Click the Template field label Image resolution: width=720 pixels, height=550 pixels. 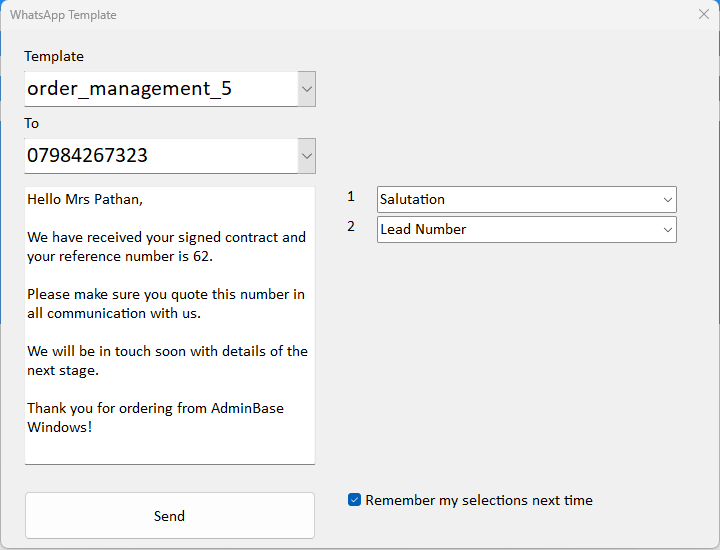[x=54, y=56]
